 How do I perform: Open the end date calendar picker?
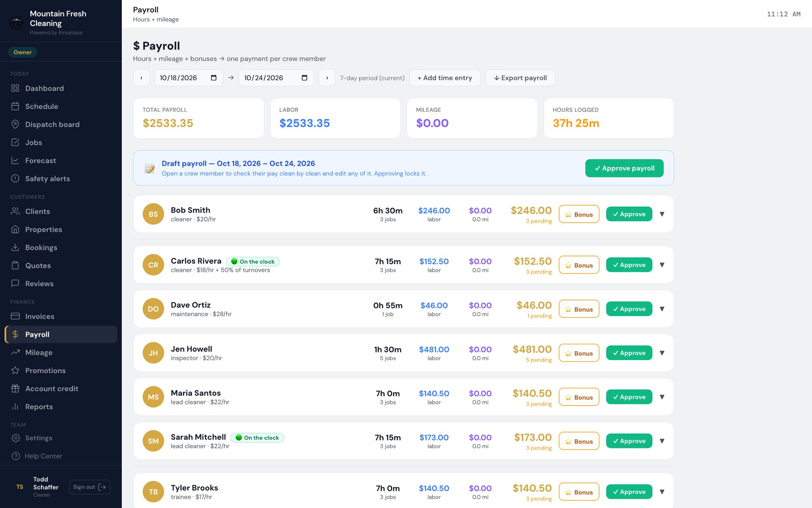coord(304,78)
